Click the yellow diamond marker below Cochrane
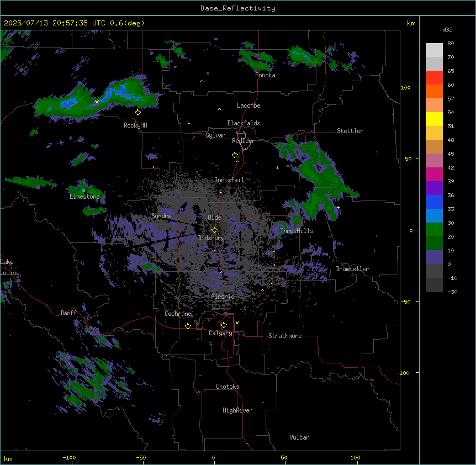 pyautogui.click(x=188, y=326)
